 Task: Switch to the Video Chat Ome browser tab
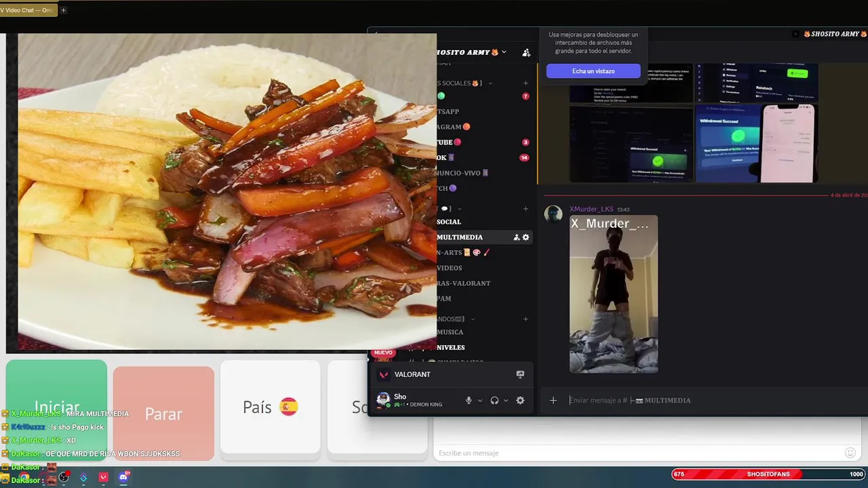click(x=28, y=10)
